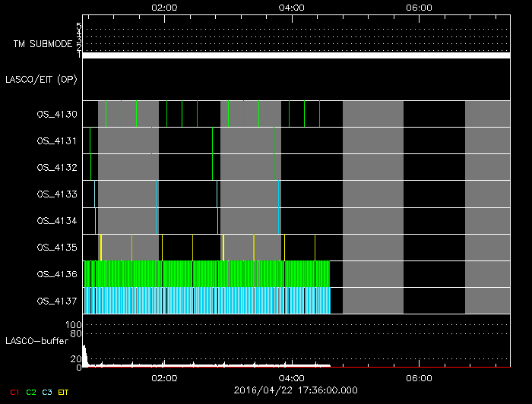
Task: Click the dense green bar in the OS_4136 row
Action: (x=207, y=273)
